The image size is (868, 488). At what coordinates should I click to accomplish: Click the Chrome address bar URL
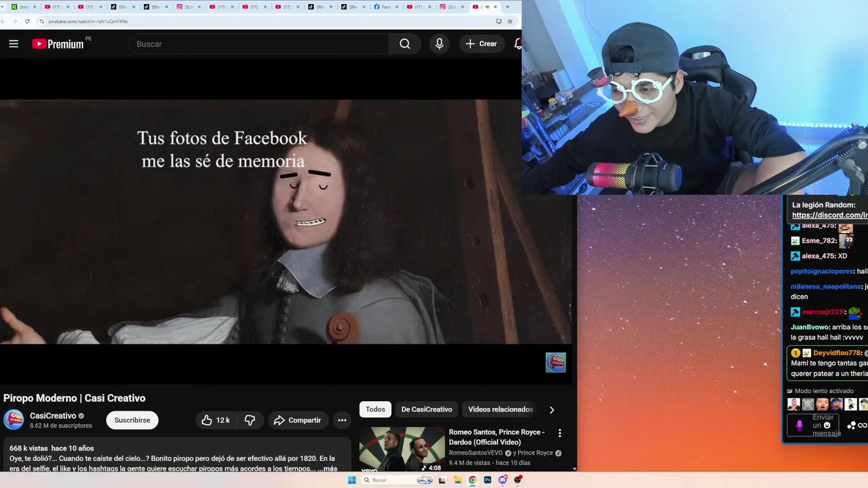(x=88, y=21)
